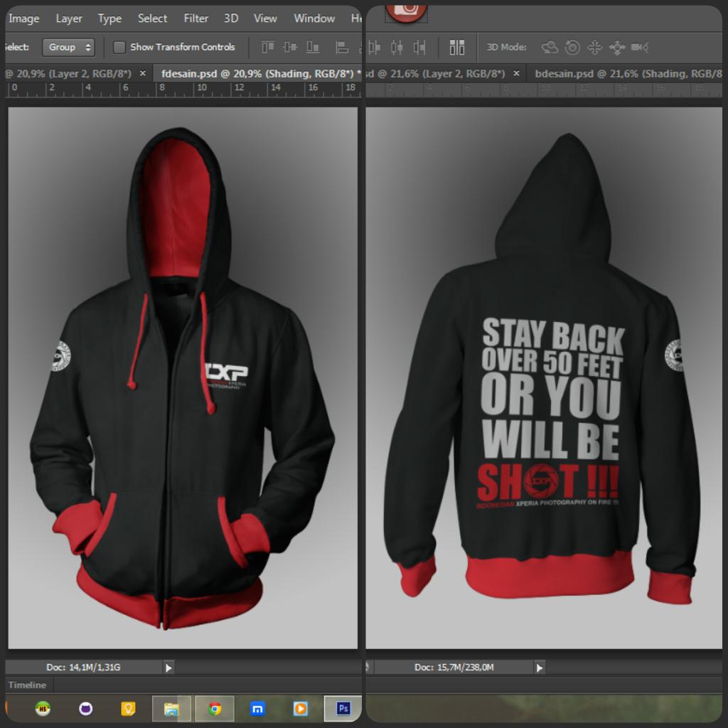The image size is (728, 728).
Task: Select 3D Roll mode icon
Action: click(572, 47)
